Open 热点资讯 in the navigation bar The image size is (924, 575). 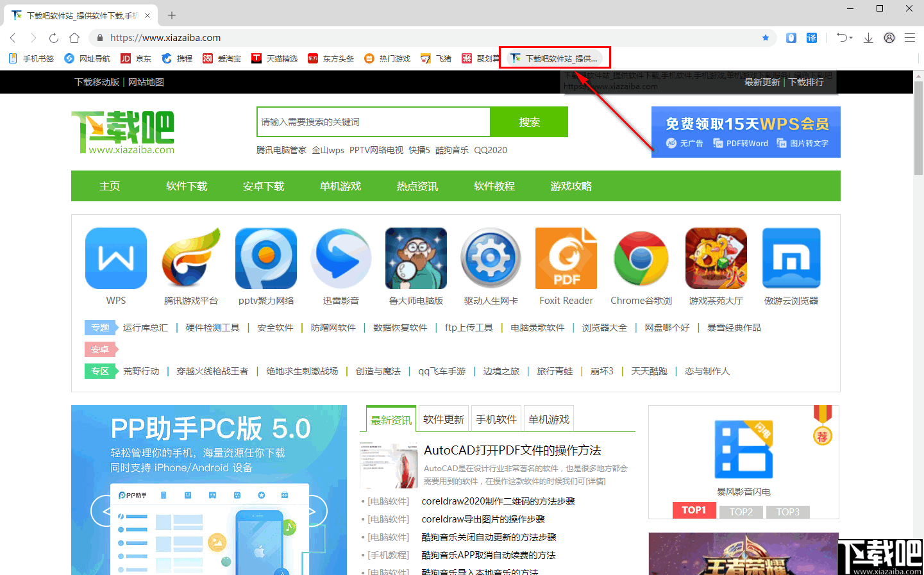[417, 186]
